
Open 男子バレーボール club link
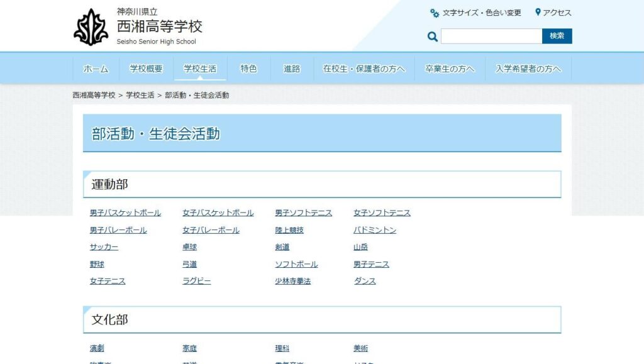coord(118,230)
